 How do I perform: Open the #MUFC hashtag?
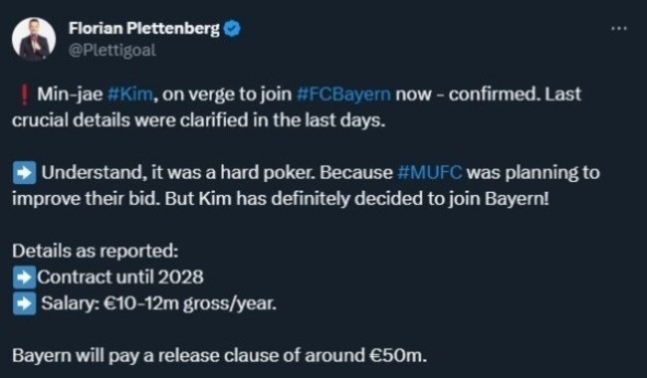(x=430, y=172)
